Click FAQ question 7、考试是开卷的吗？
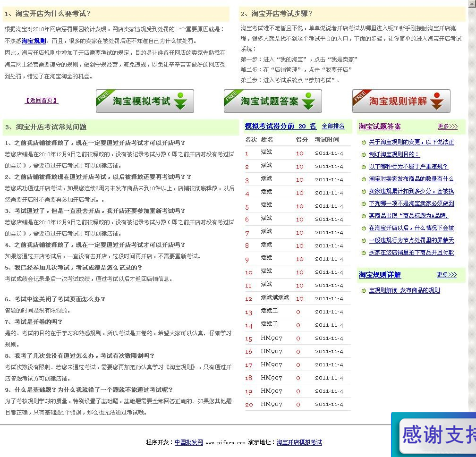Screen dimensions: 476x457 [x=34, y=322]
